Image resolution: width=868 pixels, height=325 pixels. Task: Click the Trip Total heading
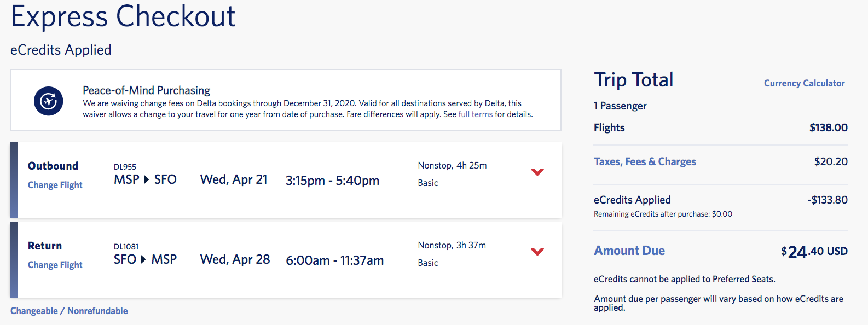pos(634,80)
